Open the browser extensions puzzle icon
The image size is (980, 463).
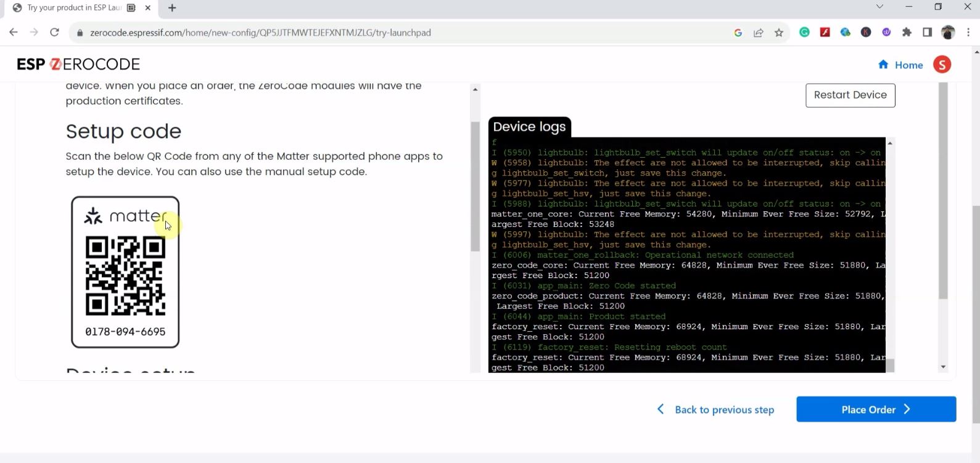click(907, 33)
